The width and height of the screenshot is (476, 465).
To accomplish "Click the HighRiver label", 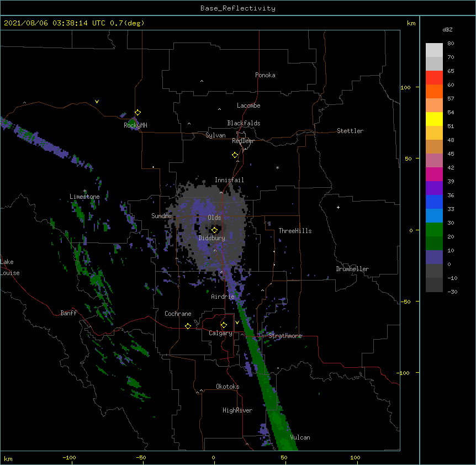I will (x=237, y=410).
